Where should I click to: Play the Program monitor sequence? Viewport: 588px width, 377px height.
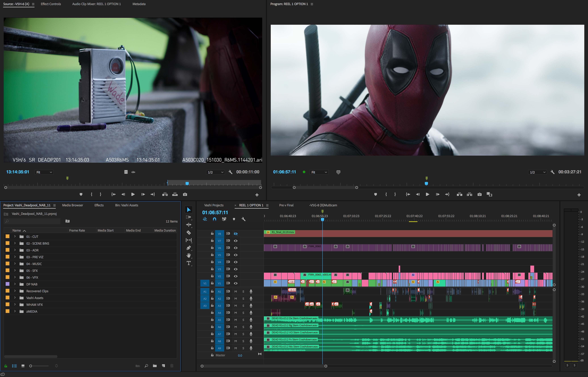(428, 194)
